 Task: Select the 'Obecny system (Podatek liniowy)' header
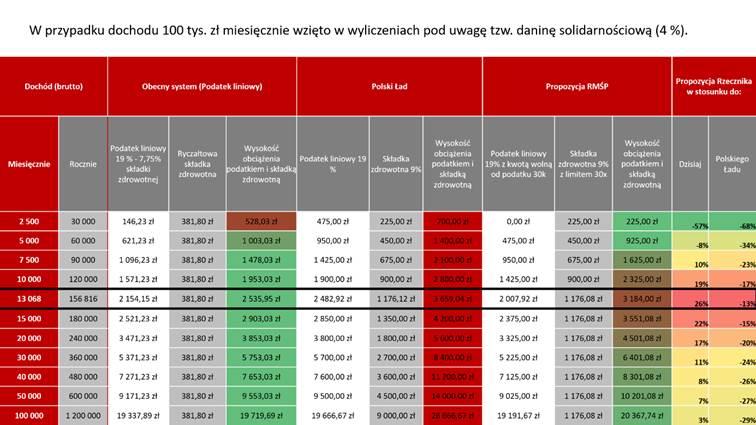[202, 86]
